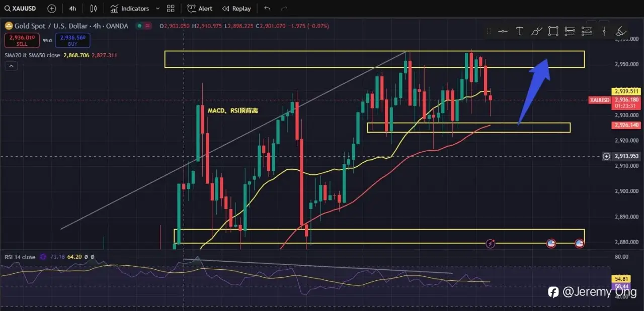644x311 pixels.
Task: Open the XAUUSD symbol search
Action: click(x=20, y=9)
